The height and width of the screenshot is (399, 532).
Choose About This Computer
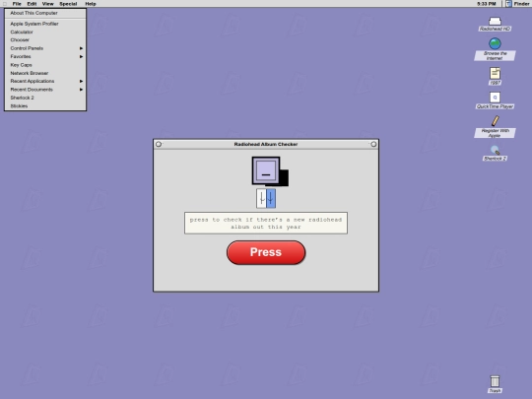(x=45, y=13)
